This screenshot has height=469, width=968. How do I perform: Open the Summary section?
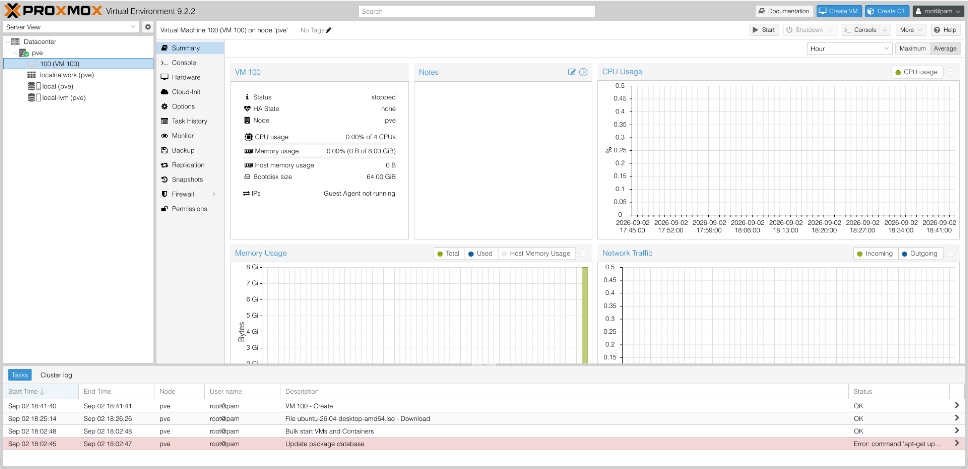(190, 48)
